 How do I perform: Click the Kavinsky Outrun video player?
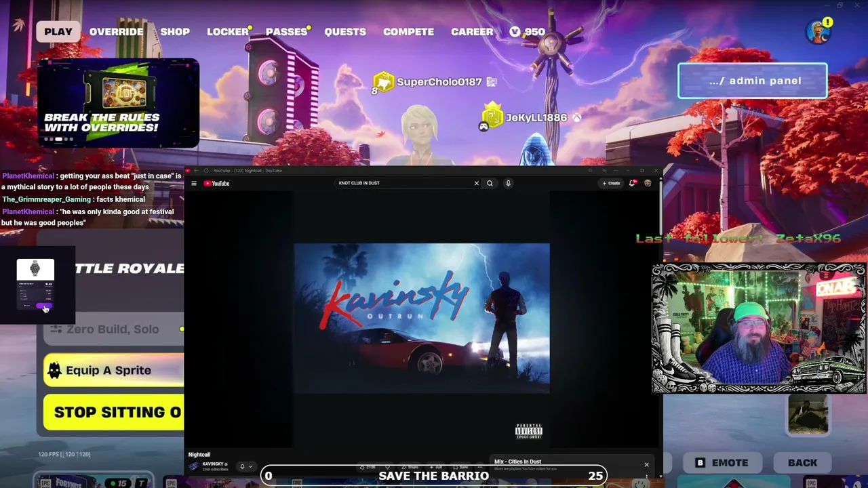point(422,318)
